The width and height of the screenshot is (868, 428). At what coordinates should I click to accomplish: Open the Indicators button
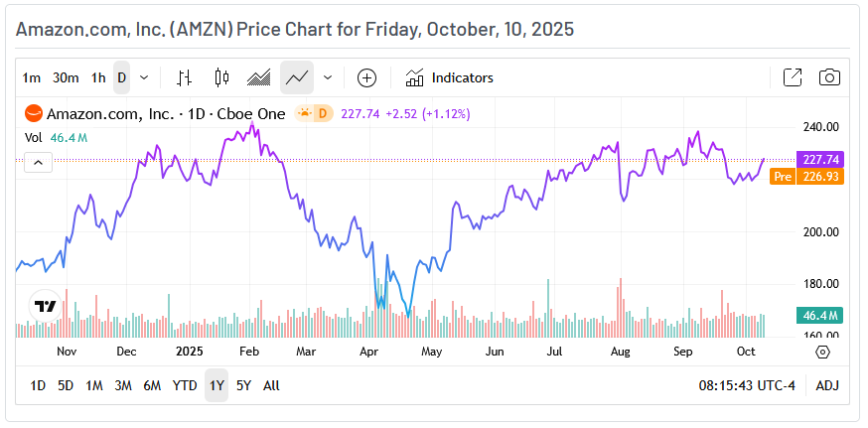[450, 77]
